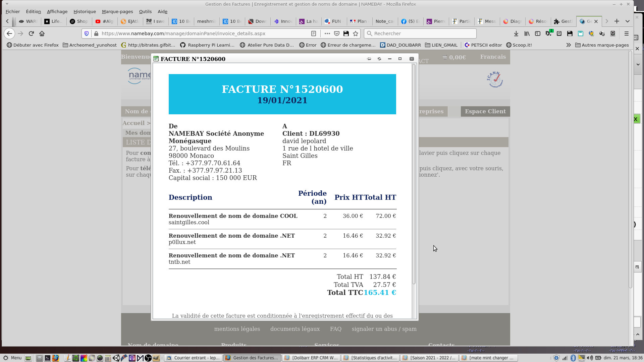Bookmark this page with the star icon
Viewport: 644px width, 362px height.
356,34
